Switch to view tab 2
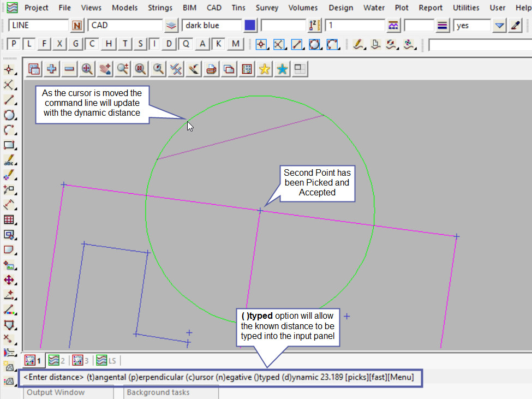The image size is (532, 399). tap(57, 360)
